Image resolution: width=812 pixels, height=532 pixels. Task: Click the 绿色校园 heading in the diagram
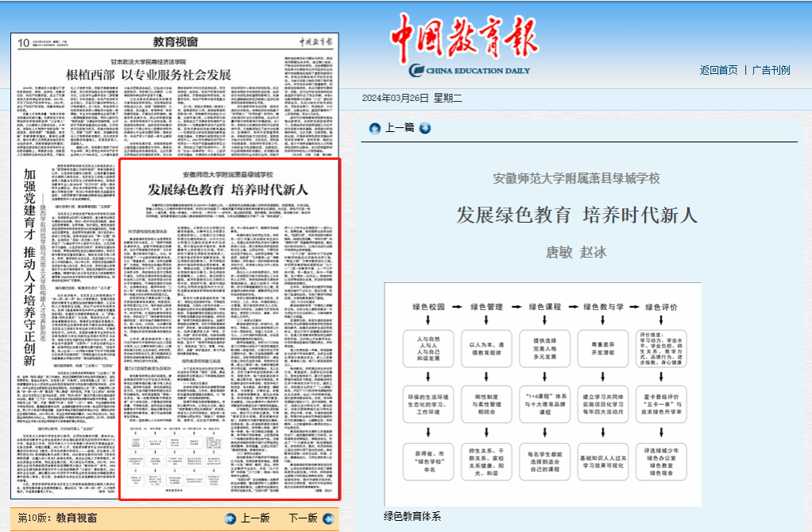(428, 307)
